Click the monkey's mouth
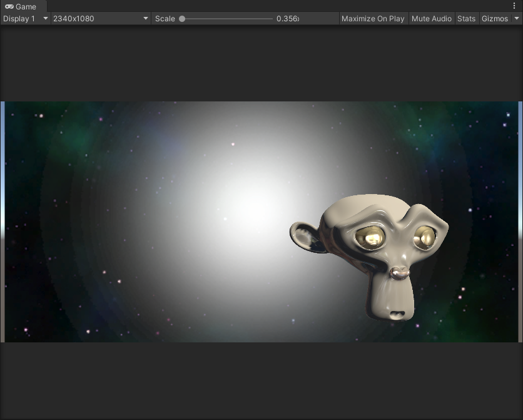The image size is (523, 420). pos(397,312)
